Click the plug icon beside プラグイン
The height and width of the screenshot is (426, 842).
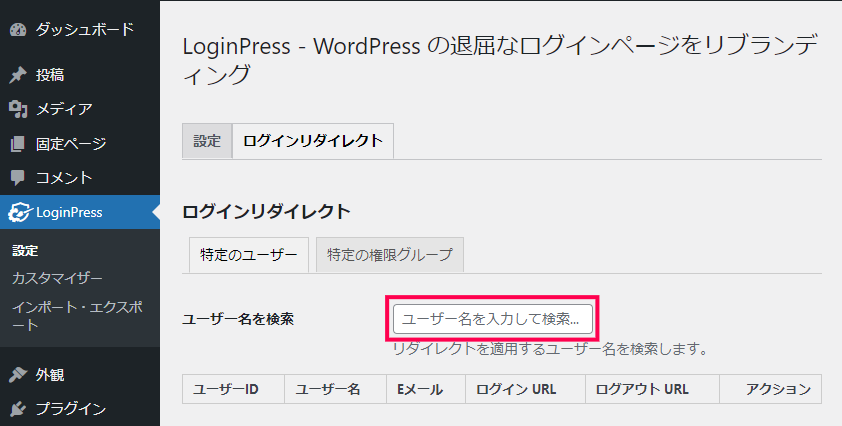18,409
